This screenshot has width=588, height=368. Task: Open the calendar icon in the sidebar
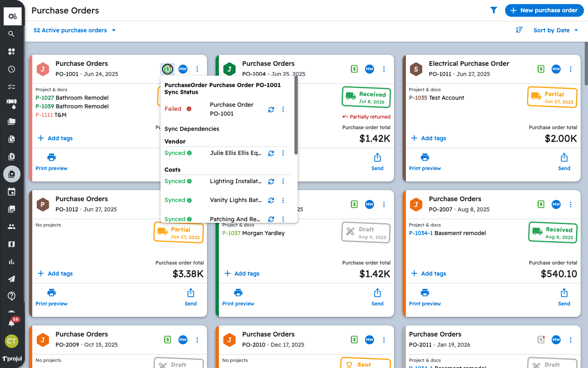(x=11, y=191)
